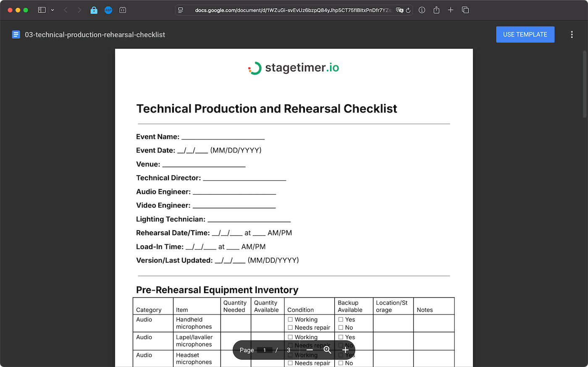Open zoom magnifier icon in page toolbar

tap(328, 350)
